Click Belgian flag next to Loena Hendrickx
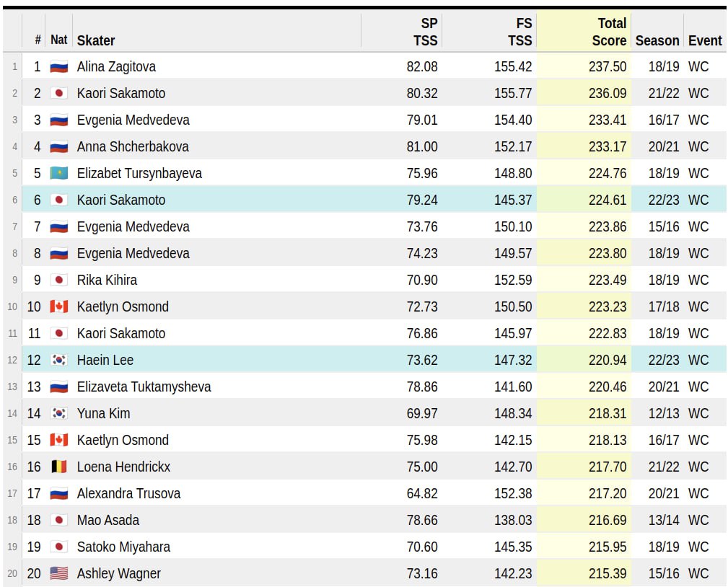This screenshot has height=587, width=728. click(58, 467)
